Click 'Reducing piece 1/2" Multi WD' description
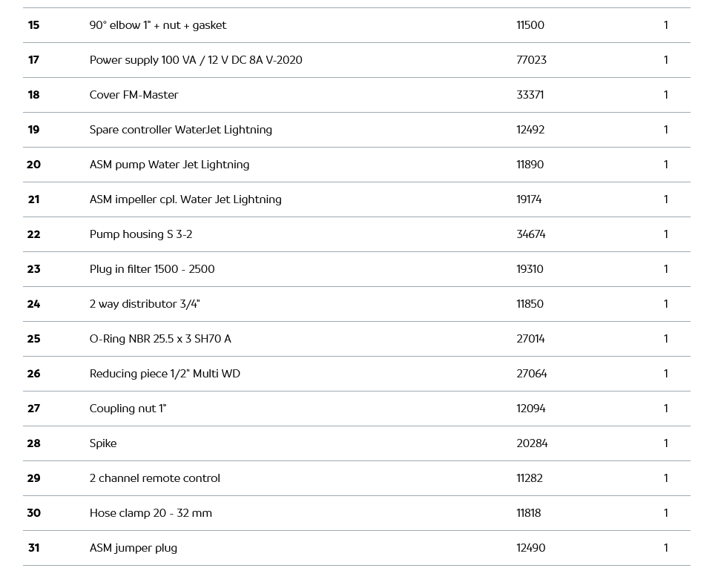Screen dimensions: 715x588 click(x=165, y=374)
